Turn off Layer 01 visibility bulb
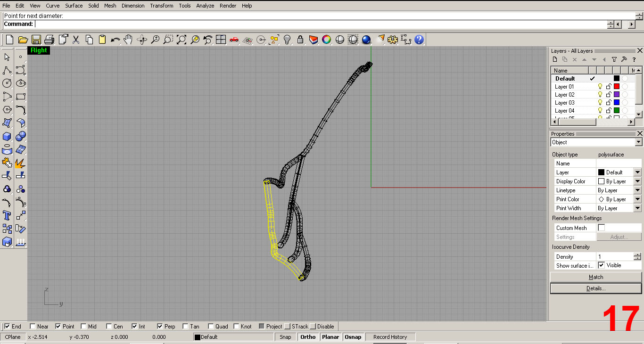 click(x=600, y=87)
